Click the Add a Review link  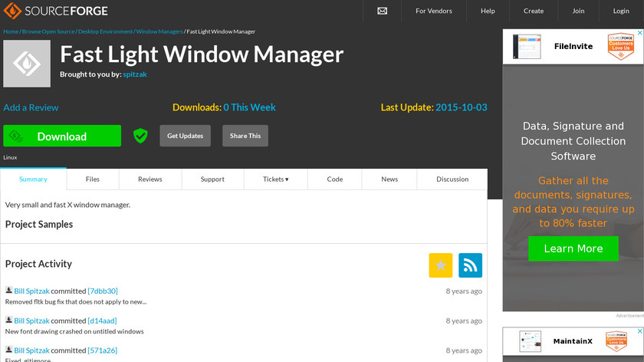[31, 107]
